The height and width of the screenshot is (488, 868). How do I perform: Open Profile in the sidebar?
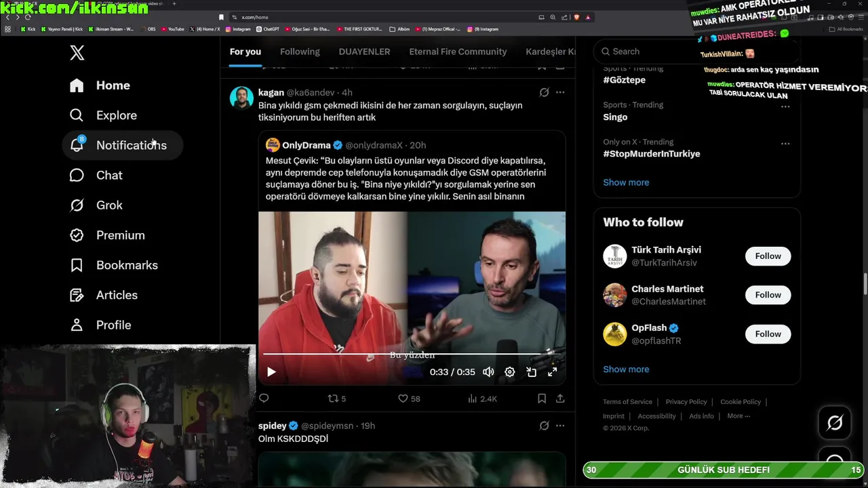tap(100, 325)
